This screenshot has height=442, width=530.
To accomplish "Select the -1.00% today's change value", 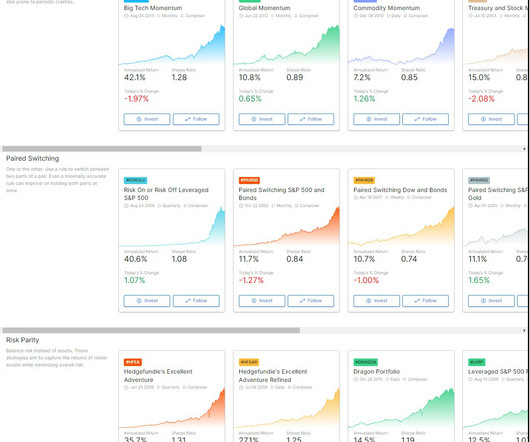I will coord(366,280).
